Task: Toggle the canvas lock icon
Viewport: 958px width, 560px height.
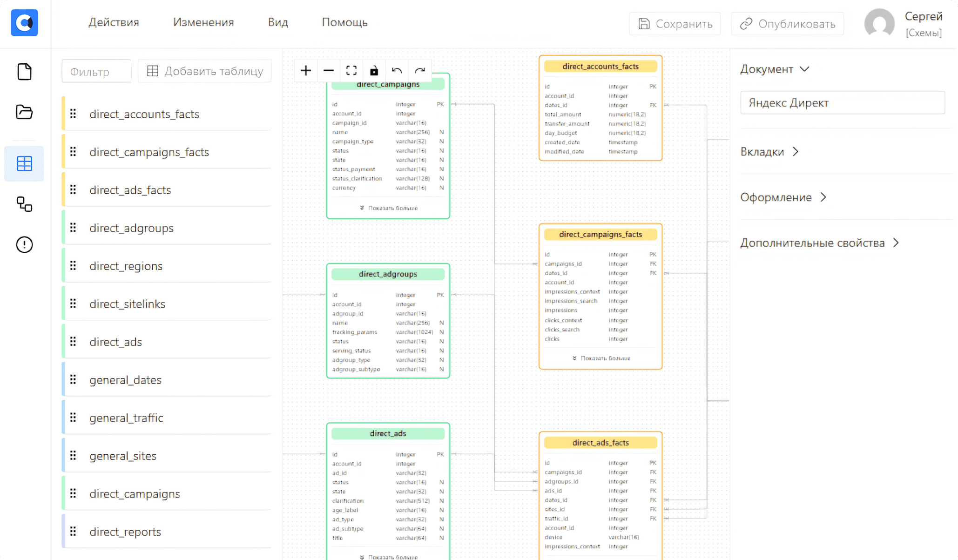Action: coord(374,71)
